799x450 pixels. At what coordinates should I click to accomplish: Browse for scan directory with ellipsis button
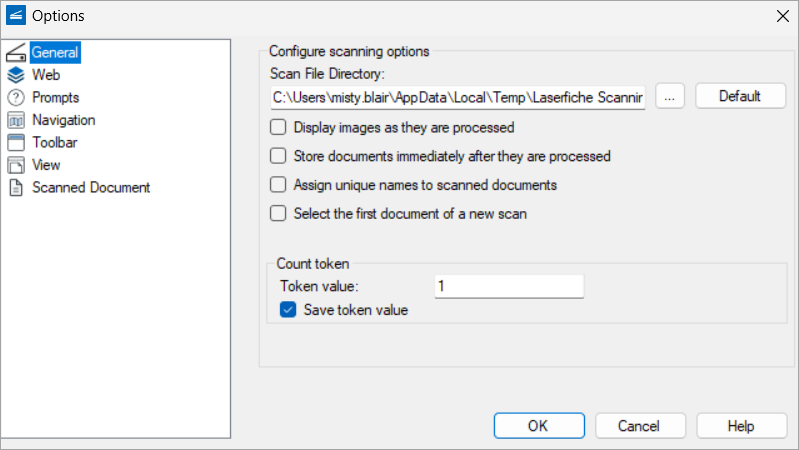(x=670, y=96)
